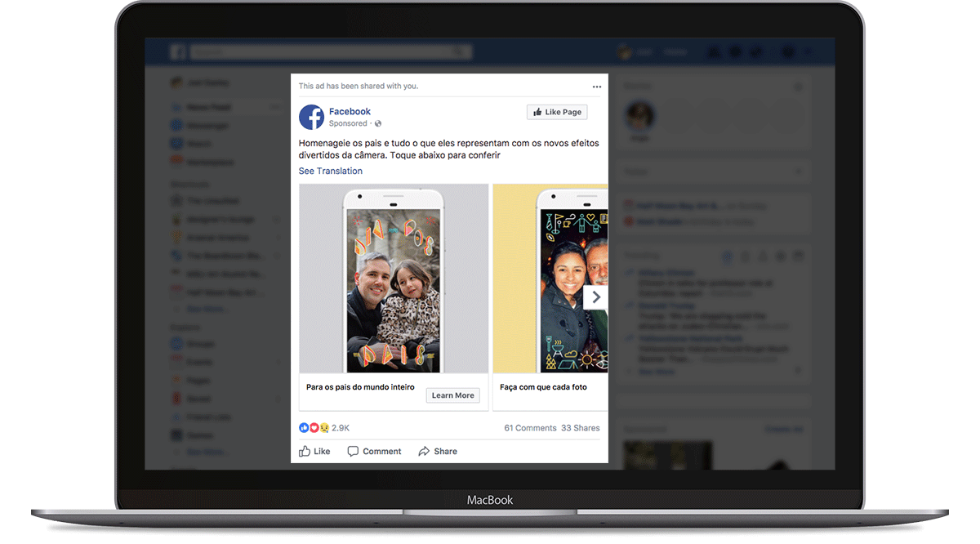Open the 33 Shares link
The image size is (980, 544).
tap(581, 428)
